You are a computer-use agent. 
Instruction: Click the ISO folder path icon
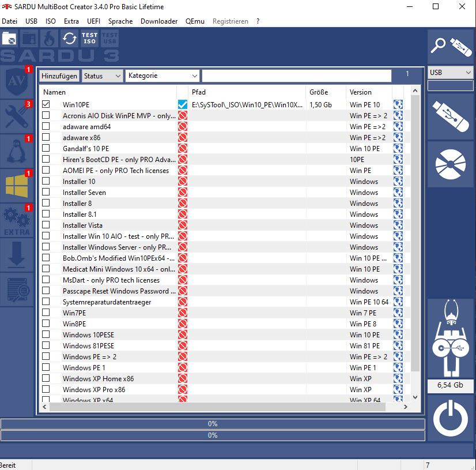tap(9, 38)
